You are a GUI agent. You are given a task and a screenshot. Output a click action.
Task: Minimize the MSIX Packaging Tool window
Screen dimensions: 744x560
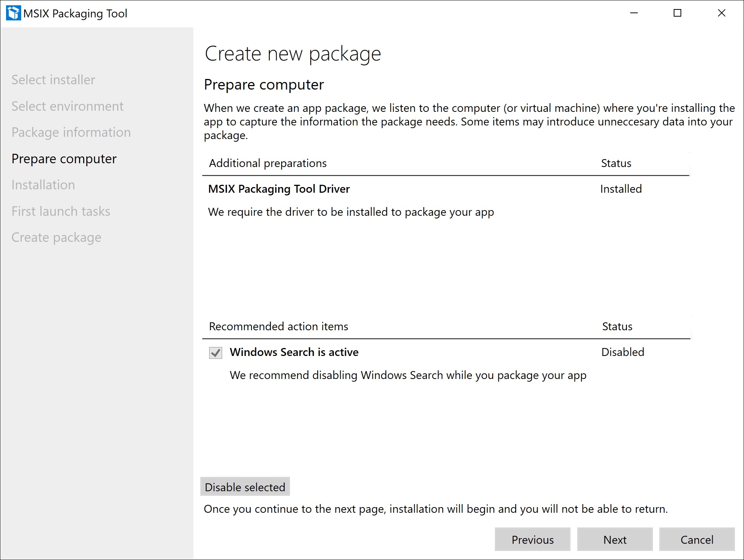coord(634,13)
